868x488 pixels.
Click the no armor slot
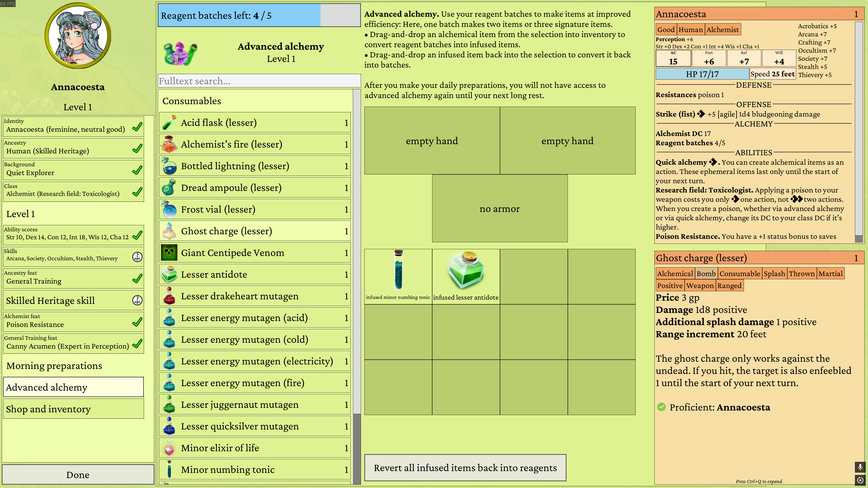coord(500,209)
